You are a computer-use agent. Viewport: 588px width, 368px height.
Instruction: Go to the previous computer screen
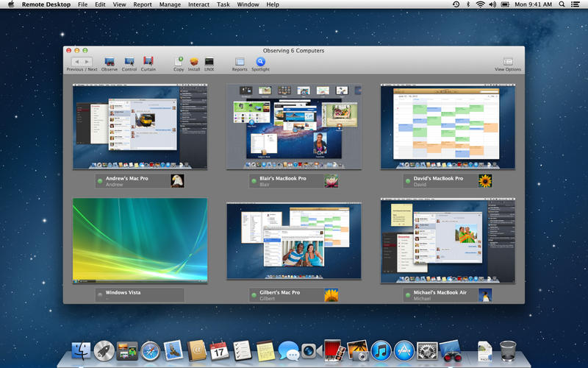(76, 62)
